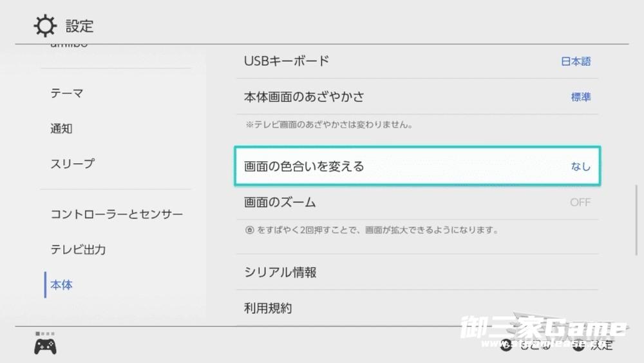This screenshot has height=363, width=644.
Task: Select コントローラーとセンサー in sidebar
Action: [117, 214]
